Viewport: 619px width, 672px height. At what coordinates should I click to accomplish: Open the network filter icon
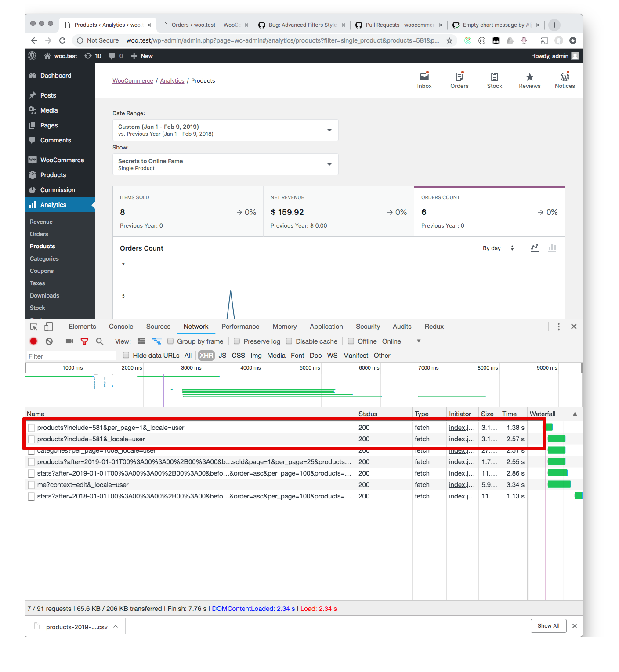point(84,341)
